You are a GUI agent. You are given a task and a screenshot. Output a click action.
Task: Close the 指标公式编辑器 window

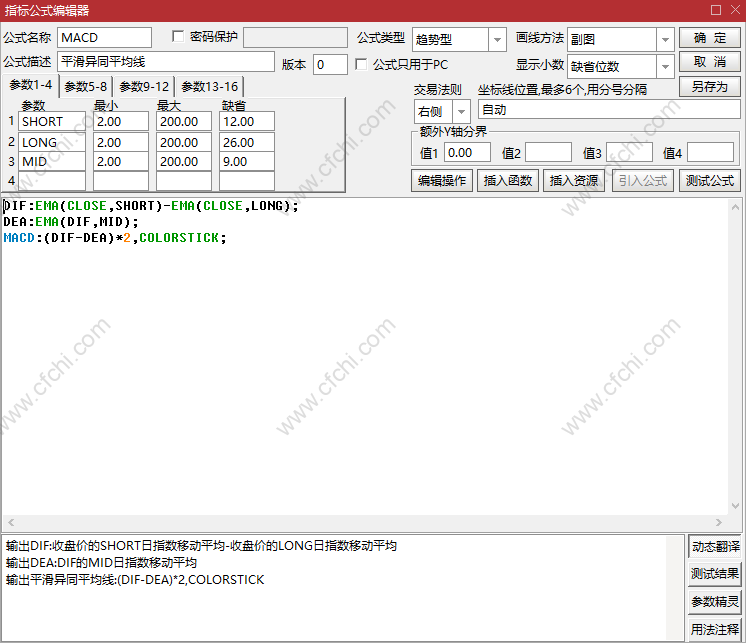coord(736,10)
